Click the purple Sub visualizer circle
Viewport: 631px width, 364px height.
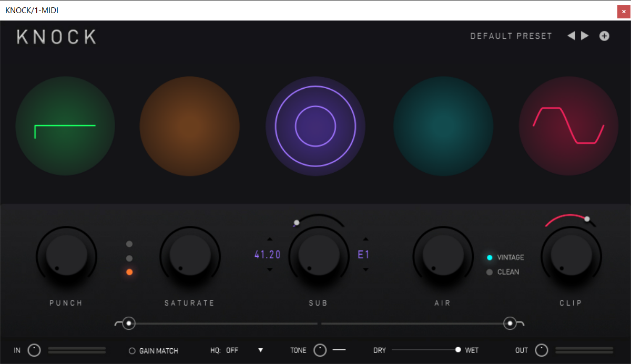coord(315,126)
